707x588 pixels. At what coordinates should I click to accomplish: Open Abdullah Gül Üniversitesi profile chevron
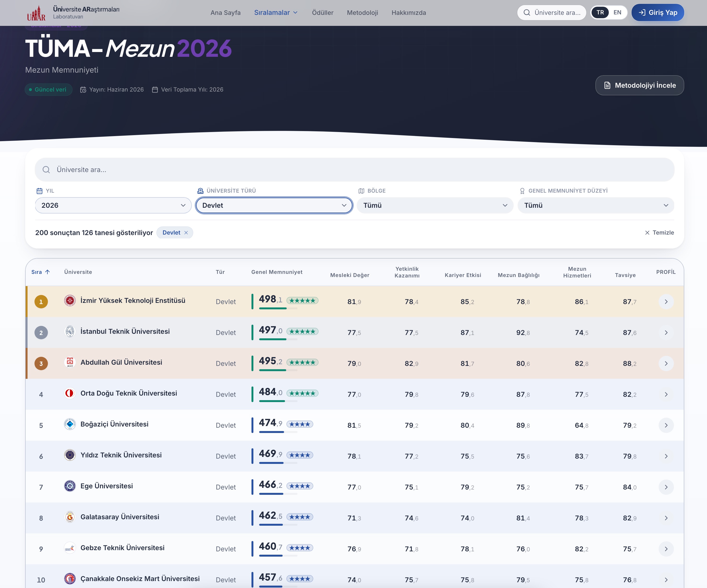666,363
